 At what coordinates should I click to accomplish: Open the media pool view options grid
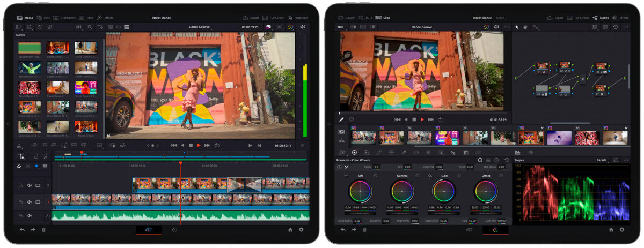pyautogui.click(x=79, y=27)
